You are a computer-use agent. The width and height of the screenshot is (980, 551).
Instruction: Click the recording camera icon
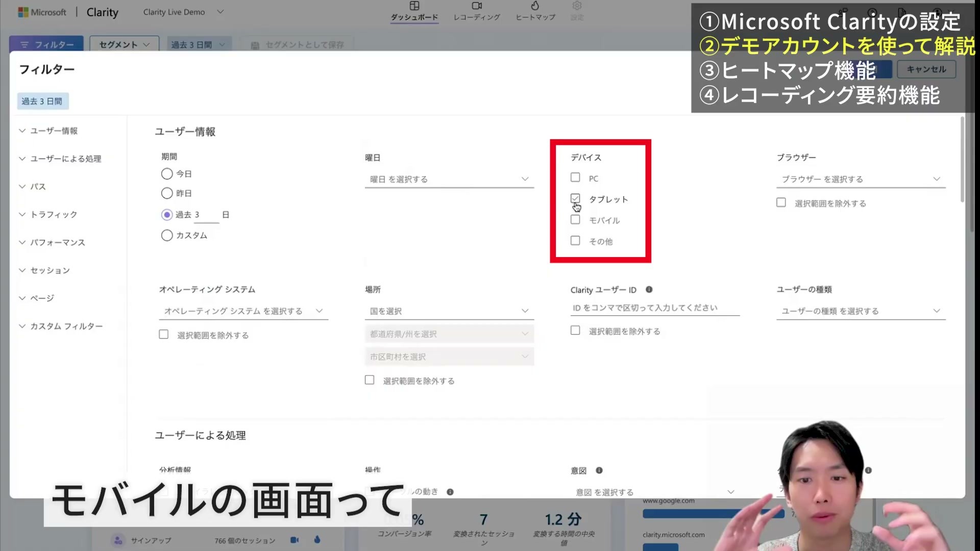coord(477,6)
